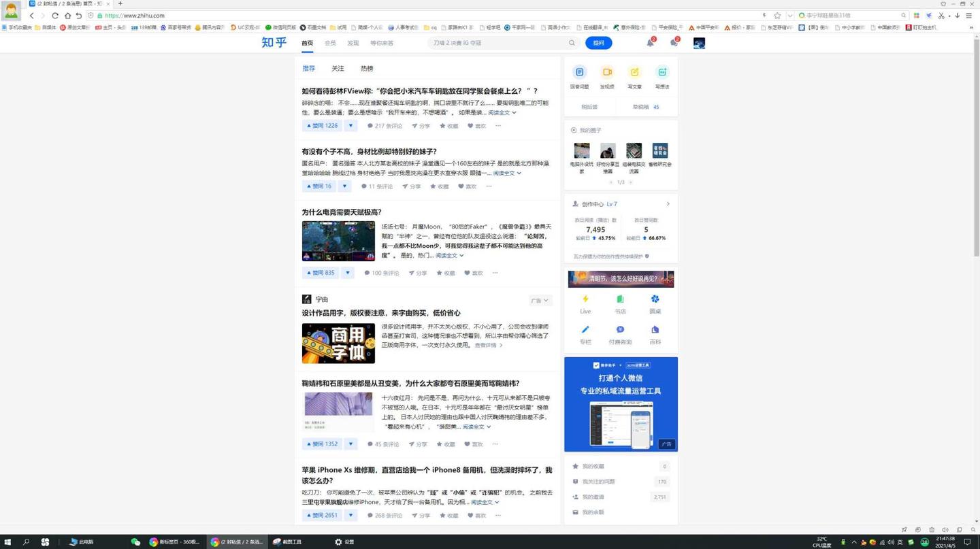This screenshot has height=549, width=980.
Task: Open the more-options dots on the 妹子 post
Action: click(489, 186)
